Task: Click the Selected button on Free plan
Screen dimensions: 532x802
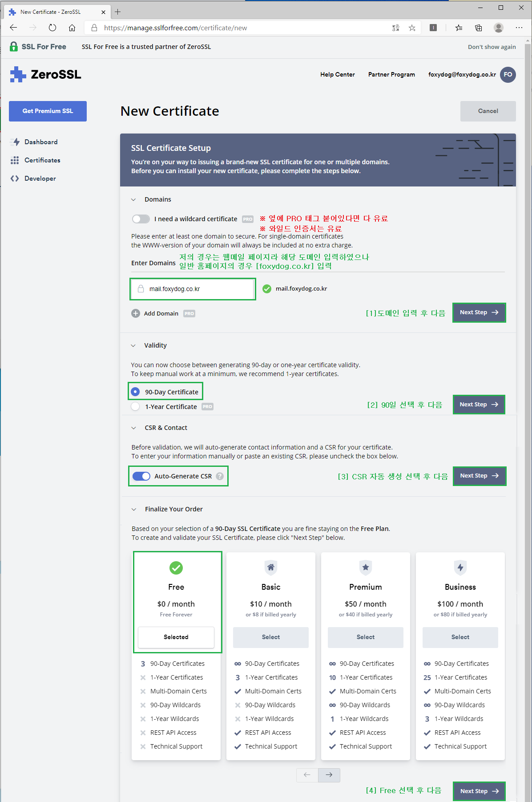Action: tap(176, 637)
